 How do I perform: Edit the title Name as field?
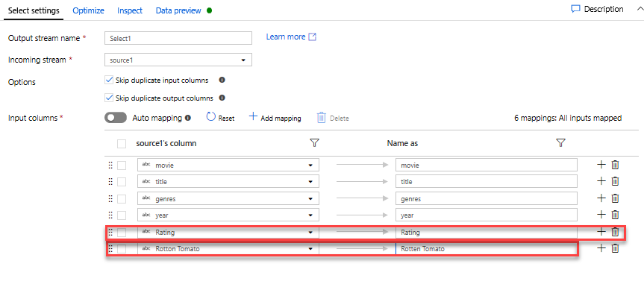[x=487, y=182]
